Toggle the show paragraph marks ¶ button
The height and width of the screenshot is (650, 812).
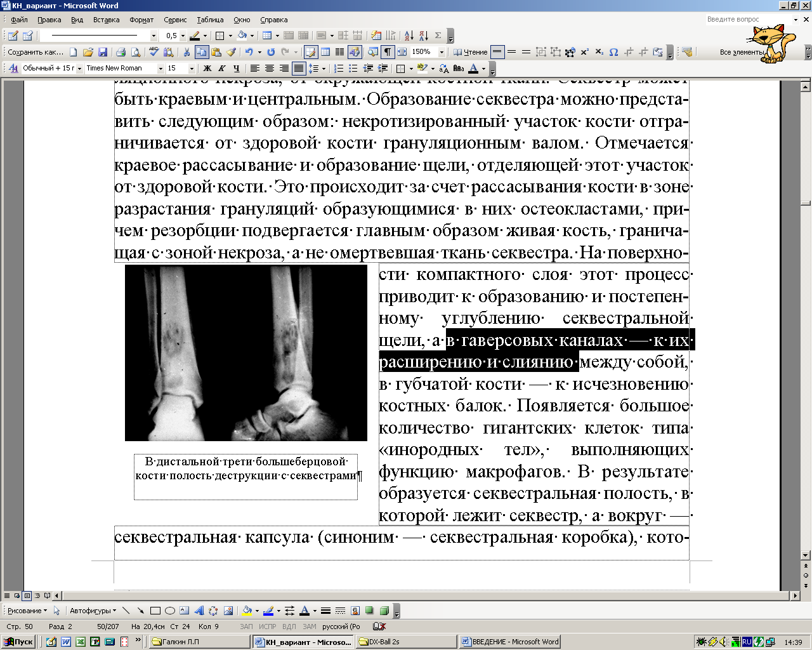tap(387, 52)
